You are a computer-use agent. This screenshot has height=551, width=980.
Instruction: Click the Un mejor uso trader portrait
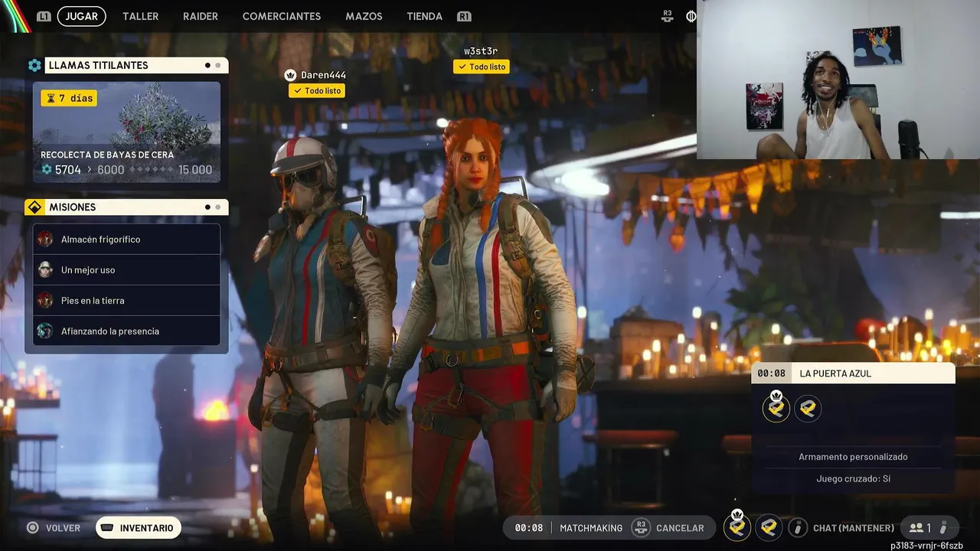click(x=45, y=269)
